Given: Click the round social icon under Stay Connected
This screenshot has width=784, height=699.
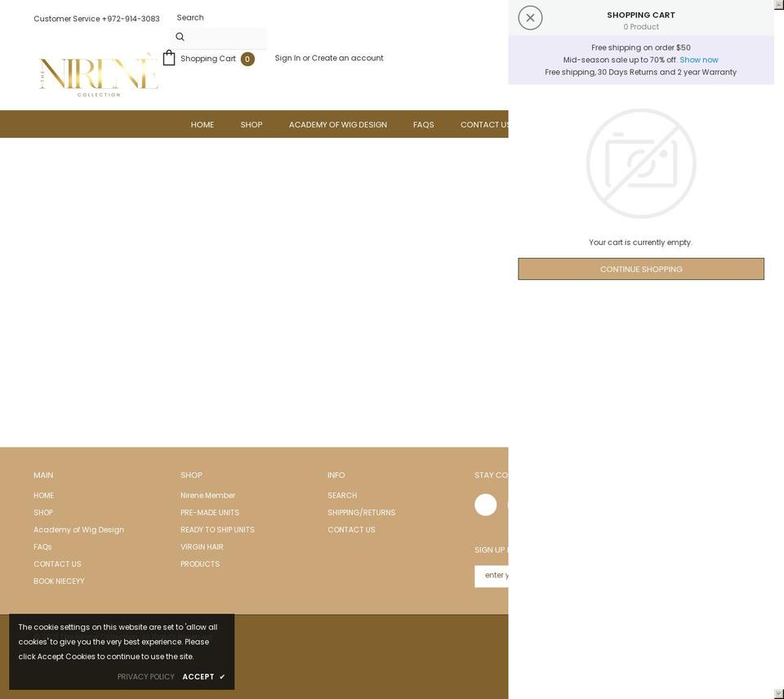Looking at the screenshot, I should (x=485, y=505).
